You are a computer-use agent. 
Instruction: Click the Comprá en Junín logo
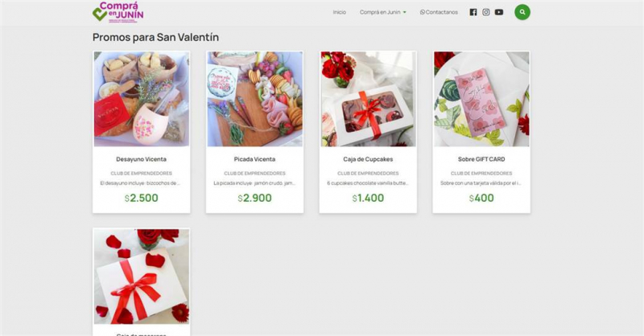point(118,12)
